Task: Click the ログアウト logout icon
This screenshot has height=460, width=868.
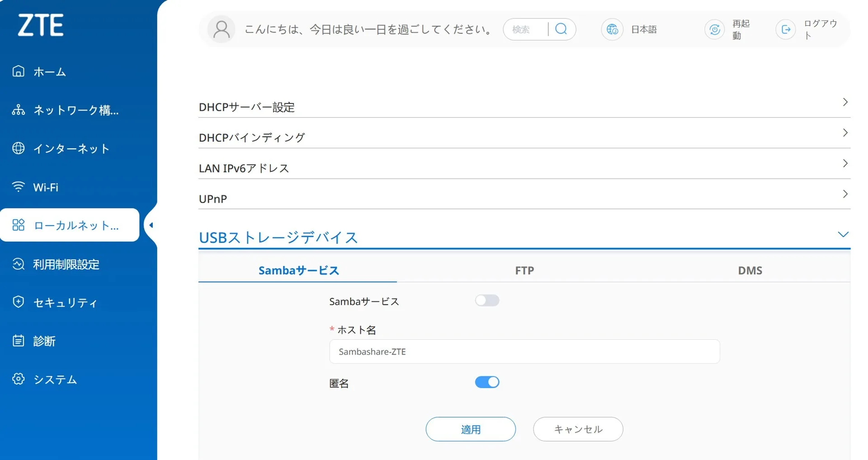Action: [786, 30]
